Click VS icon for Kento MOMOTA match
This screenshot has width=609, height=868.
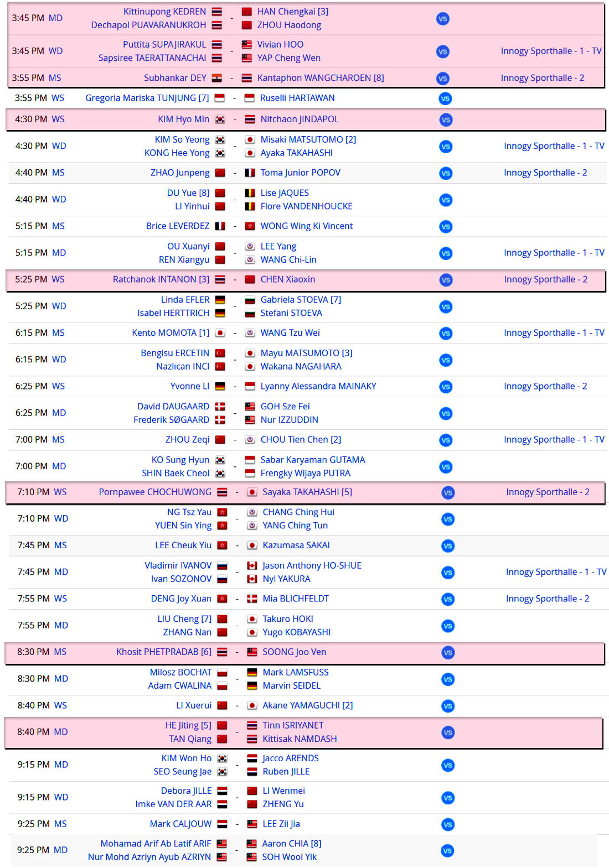[x=446, y=334]
